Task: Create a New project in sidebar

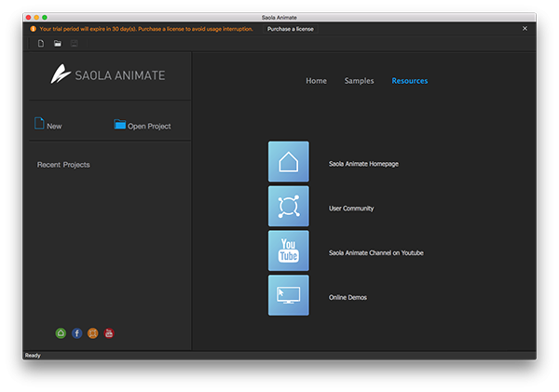Action: (x=48, y=124)
